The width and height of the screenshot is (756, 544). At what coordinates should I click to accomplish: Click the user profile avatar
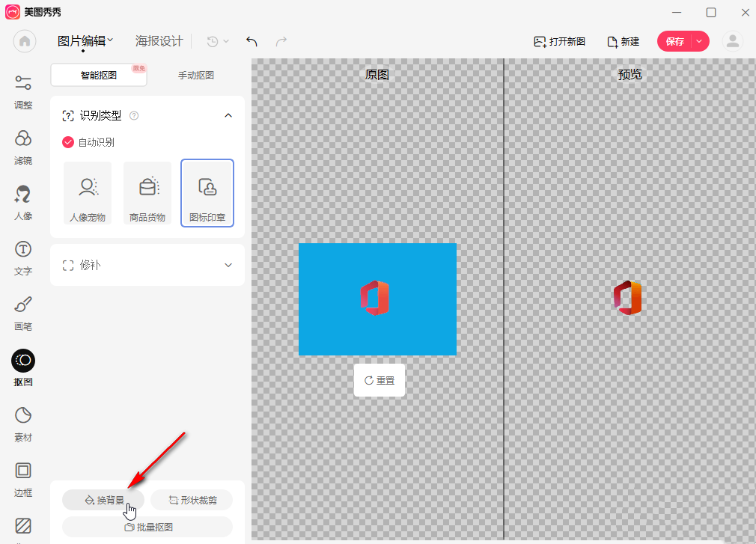coord(732,41)
